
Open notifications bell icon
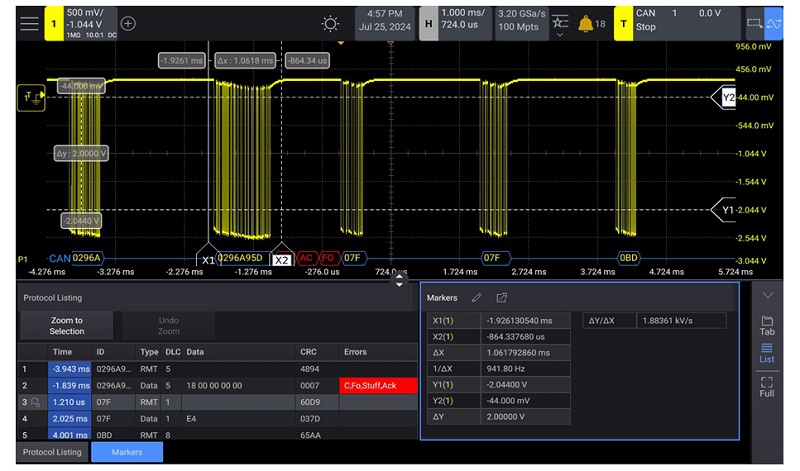(585, 23)
